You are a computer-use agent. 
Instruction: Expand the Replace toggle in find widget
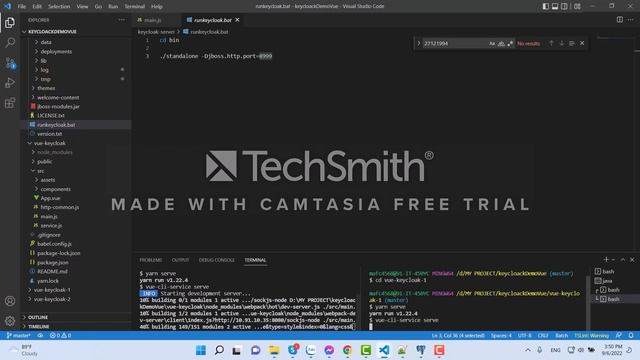tap(418, 43)
